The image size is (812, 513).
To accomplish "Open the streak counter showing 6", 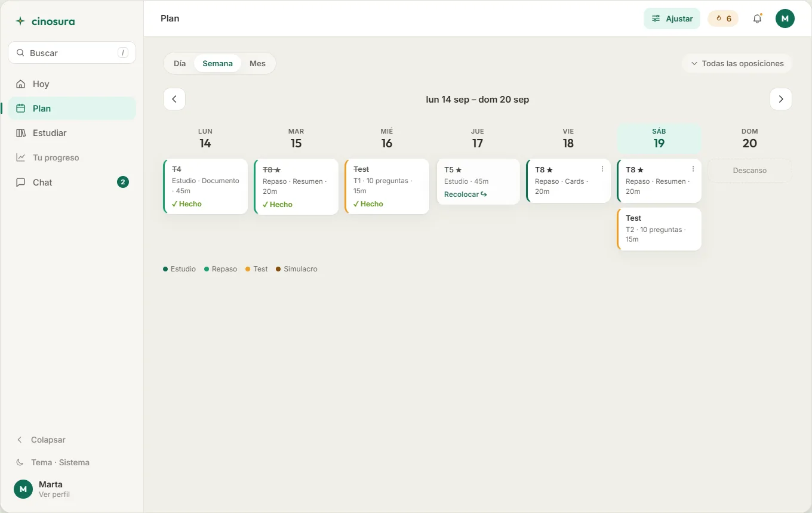I will coord(723,18).
